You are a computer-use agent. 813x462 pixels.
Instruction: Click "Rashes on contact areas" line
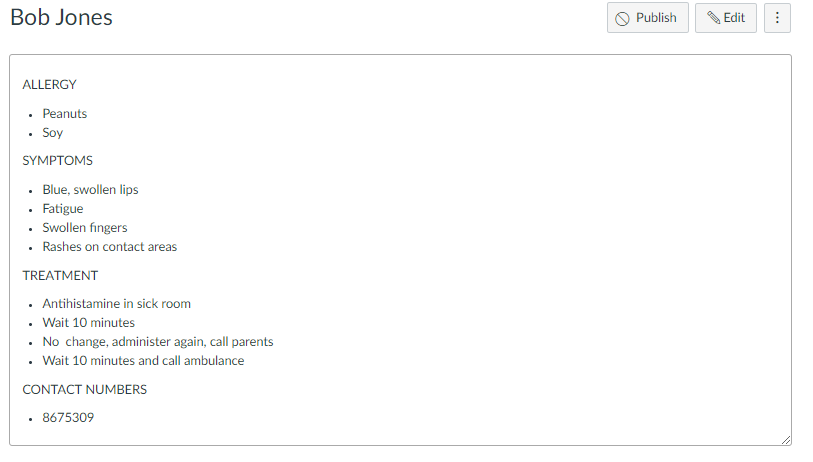[109, 247]
